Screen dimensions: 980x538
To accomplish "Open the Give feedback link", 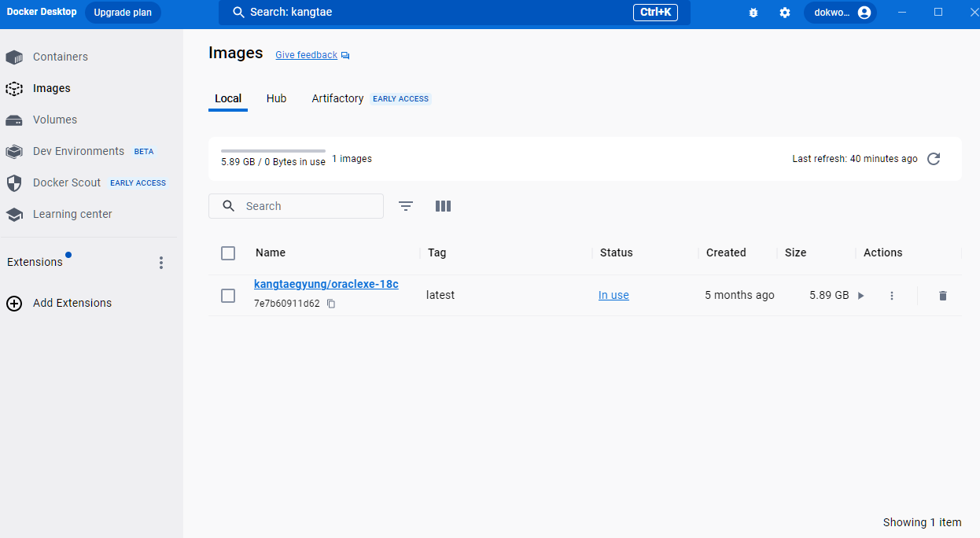I will tap(306, 55).
